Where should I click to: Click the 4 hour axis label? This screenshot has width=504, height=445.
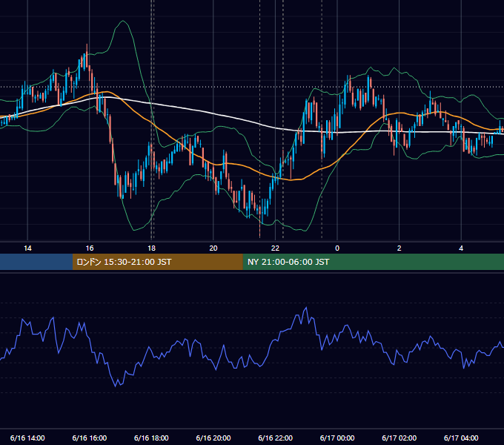(461, 248)
